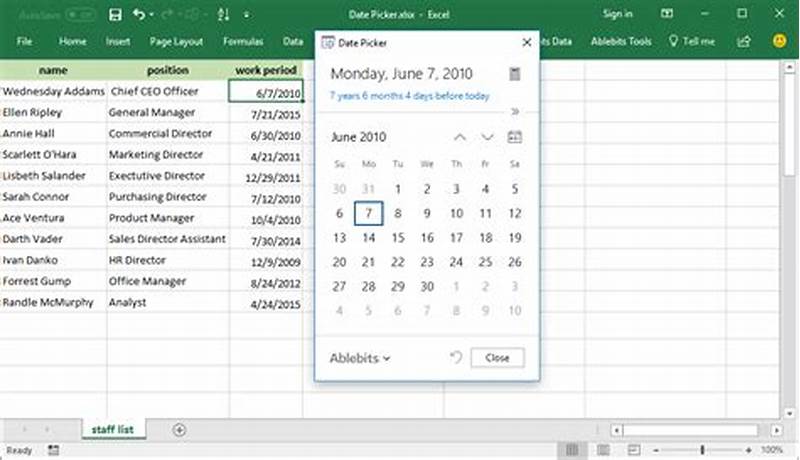Image resolution: width=800 pixels, height=460 pixels.
Task: Click the horizontal scrollbar right arrow
Action: click(x=777, y=430)
